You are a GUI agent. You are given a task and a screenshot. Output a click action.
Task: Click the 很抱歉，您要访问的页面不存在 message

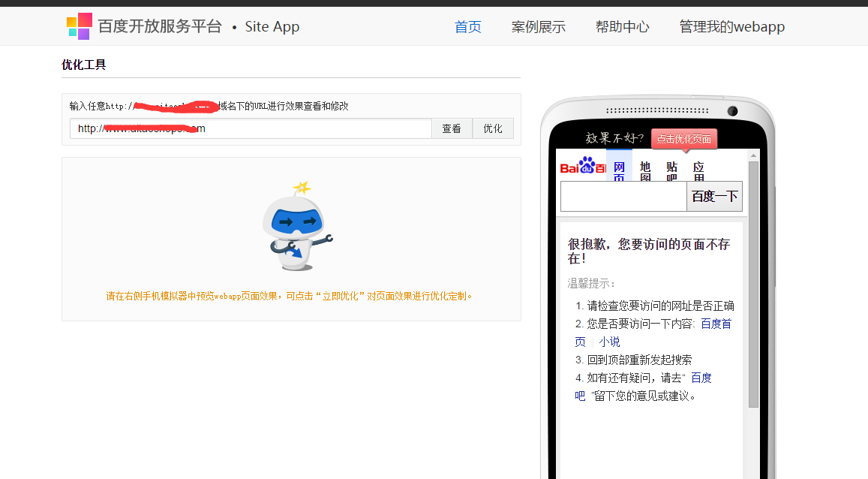(x=649, y=251)
